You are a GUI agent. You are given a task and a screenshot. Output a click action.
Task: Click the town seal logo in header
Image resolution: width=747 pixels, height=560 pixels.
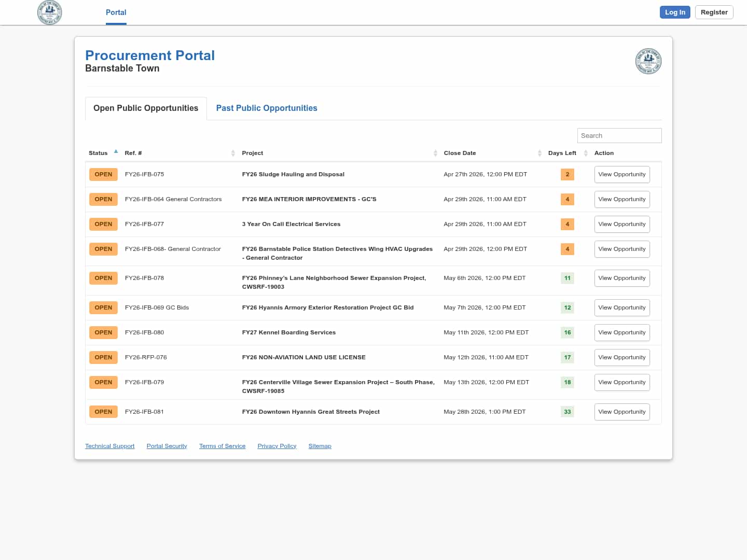point(50,12)
